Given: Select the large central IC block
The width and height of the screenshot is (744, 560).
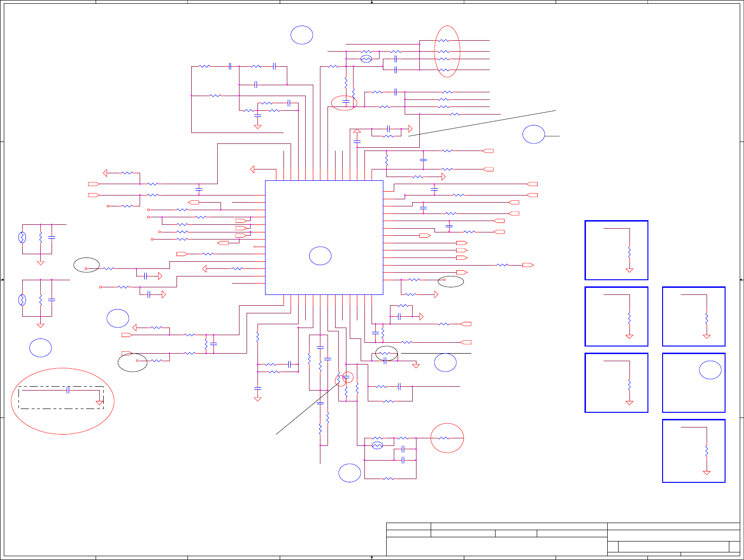Looking at the screenshot, I should 324,237.
